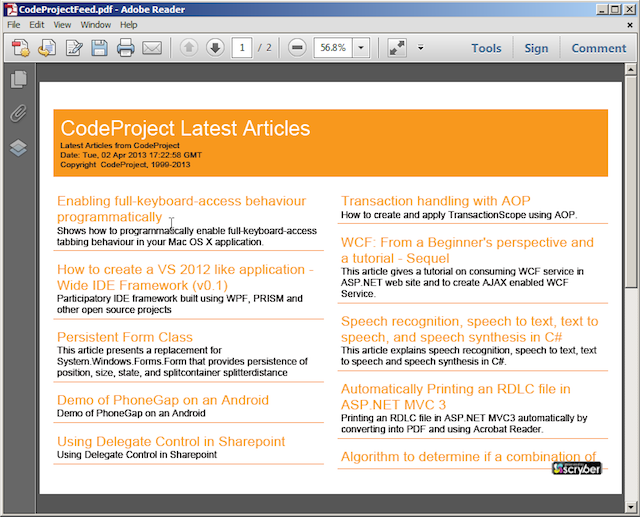Click the vertical scrollbar thumb
640x517 pixels.
coord(631,181)
